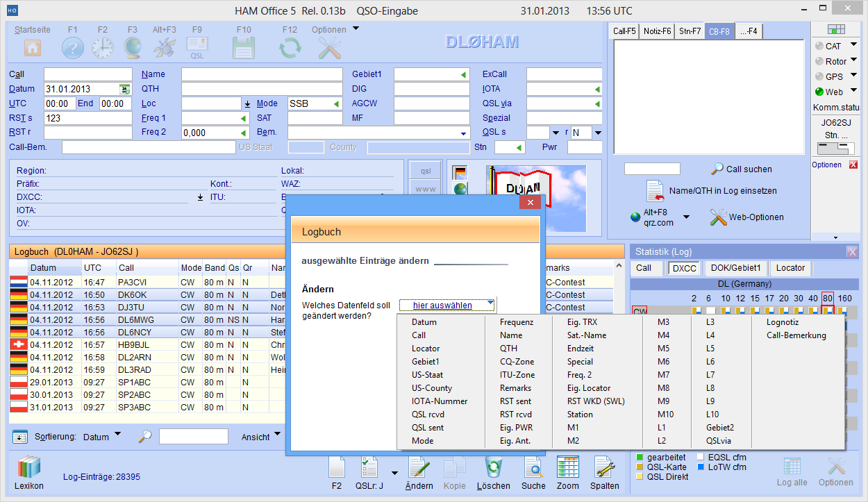This screenshot has height=502, width=868.
Task: Expand the Bem. combo box
Action: coord(463,133)
